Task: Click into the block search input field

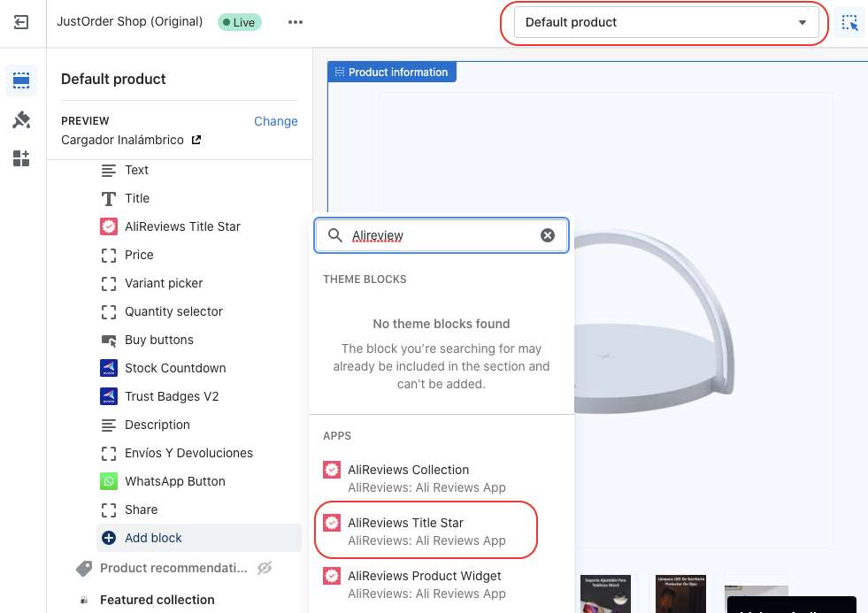Action: [x=442, y=235]
